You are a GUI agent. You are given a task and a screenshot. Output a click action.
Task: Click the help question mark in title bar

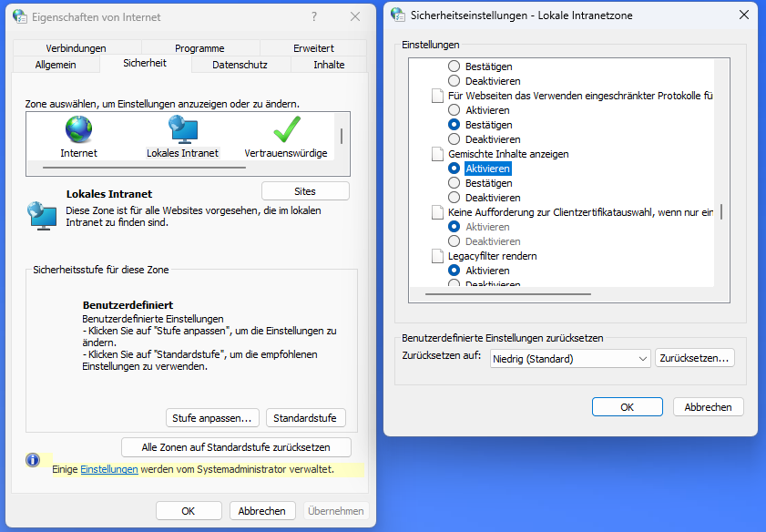tap(314, 16)
